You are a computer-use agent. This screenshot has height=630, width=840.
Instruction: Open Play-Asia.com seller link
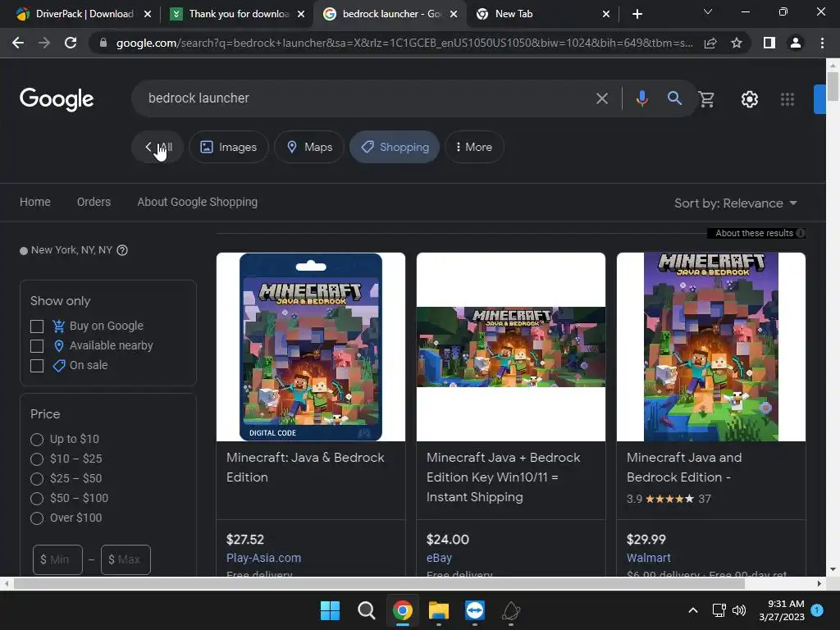(x=263, y=558)
